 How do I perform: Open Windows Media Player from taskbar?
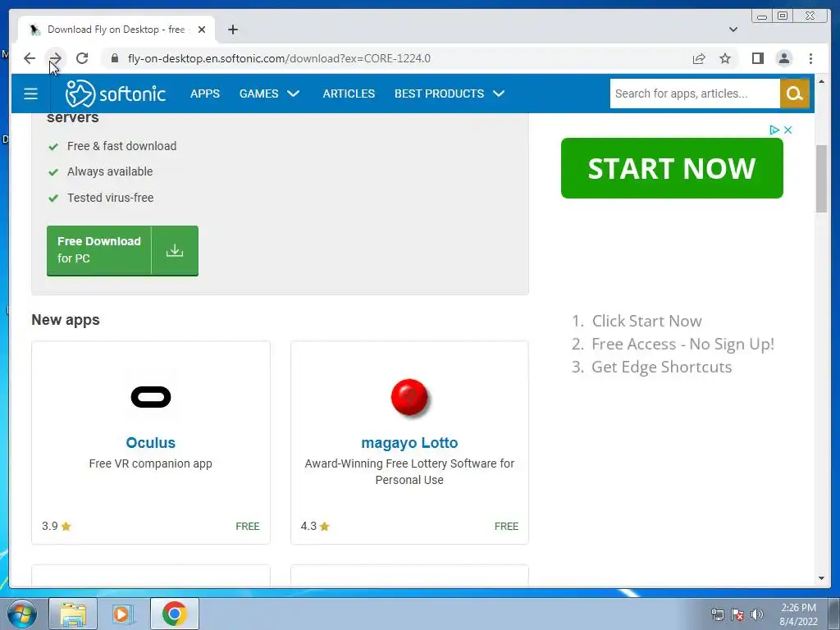pyautogui.click(x=122, y=614)
